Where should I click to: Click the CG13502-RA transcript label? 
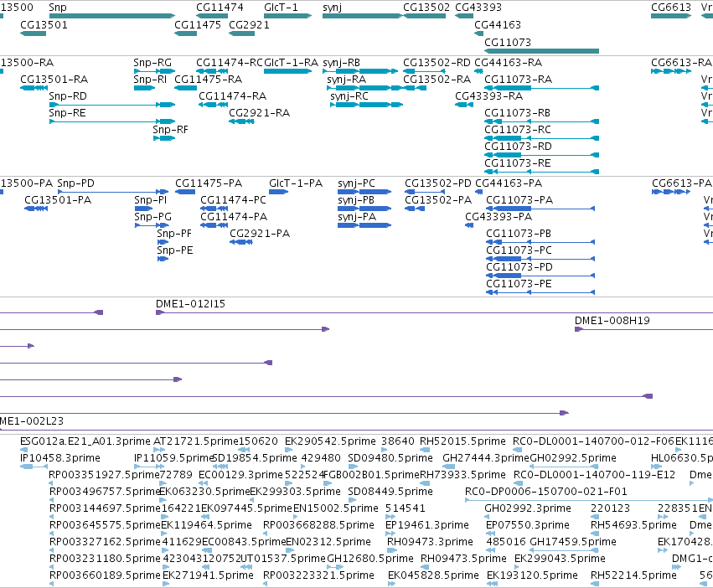pos(437,79)
